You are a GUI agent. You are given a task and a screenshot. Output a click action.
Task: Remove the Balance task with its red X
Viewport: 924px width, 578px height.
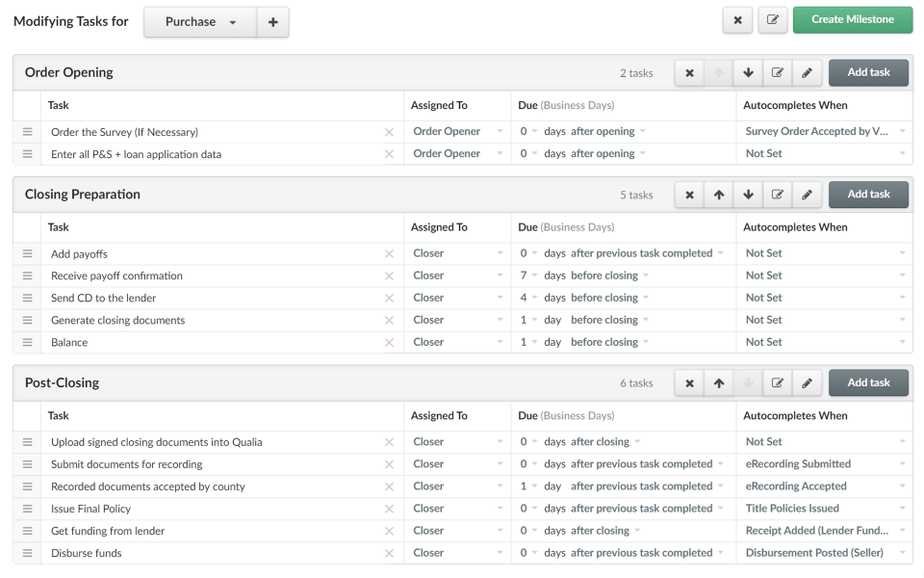389,341
